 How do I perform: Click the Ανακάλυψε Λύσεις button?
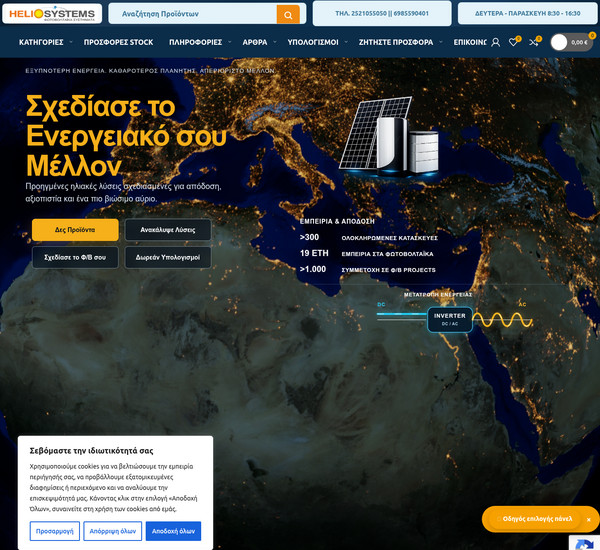[x=168, y=230]
